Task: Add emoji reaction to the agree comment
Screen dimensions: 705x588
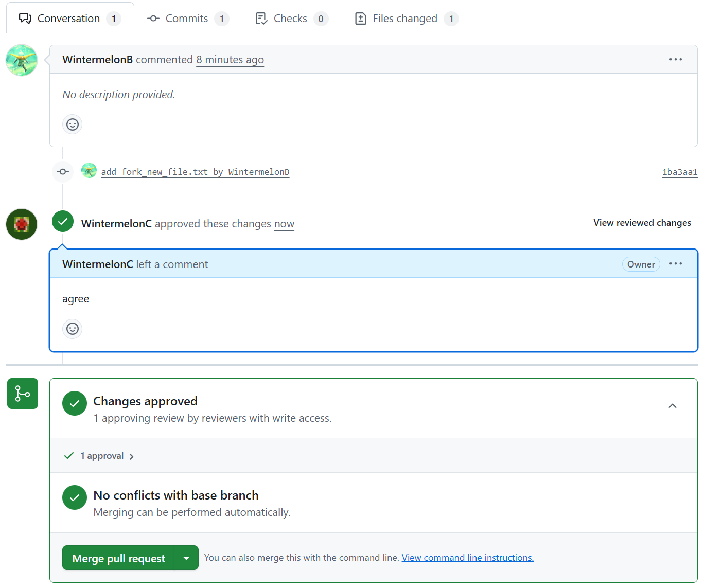Action: pyautogui.click(x=73, y=329)
